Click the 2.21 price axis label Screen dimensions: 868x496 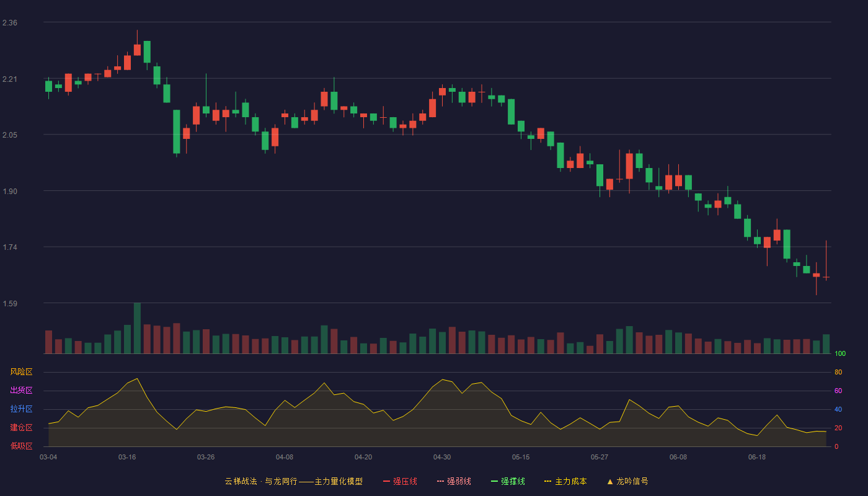pos(10,79)
